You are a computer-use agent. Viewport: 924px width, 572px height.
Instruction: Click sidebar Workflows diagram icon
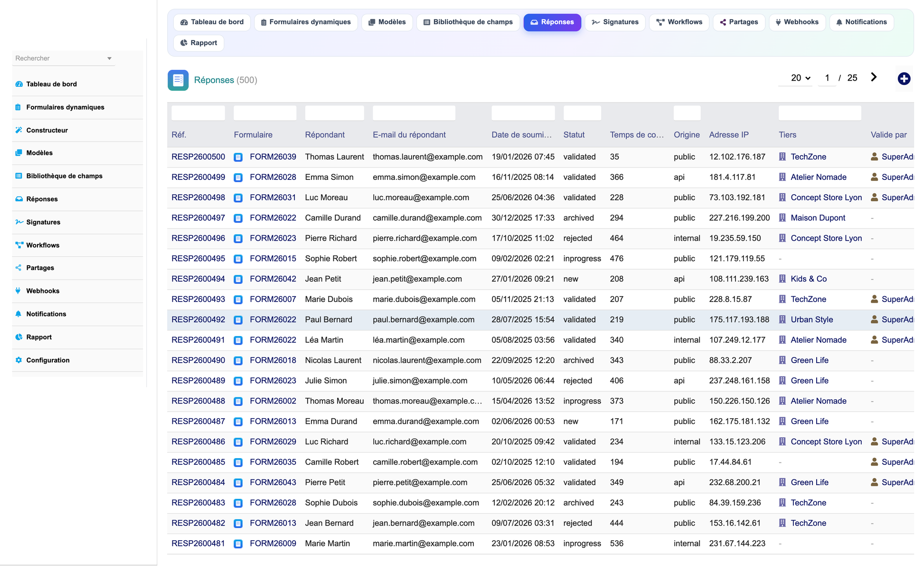click(x=19, y=245)
